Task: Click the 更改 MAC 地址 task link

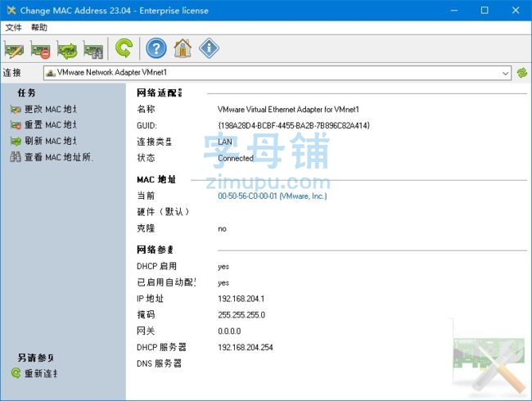Action: click(51, 109)
